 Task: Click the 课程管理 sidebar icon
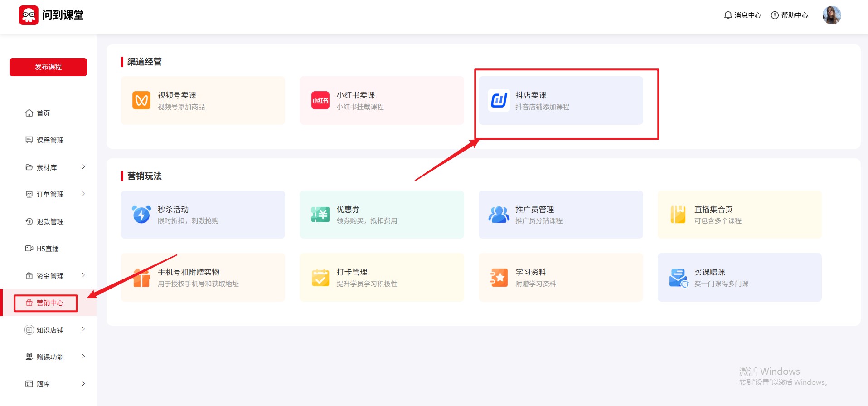click(x=29, y=140)
